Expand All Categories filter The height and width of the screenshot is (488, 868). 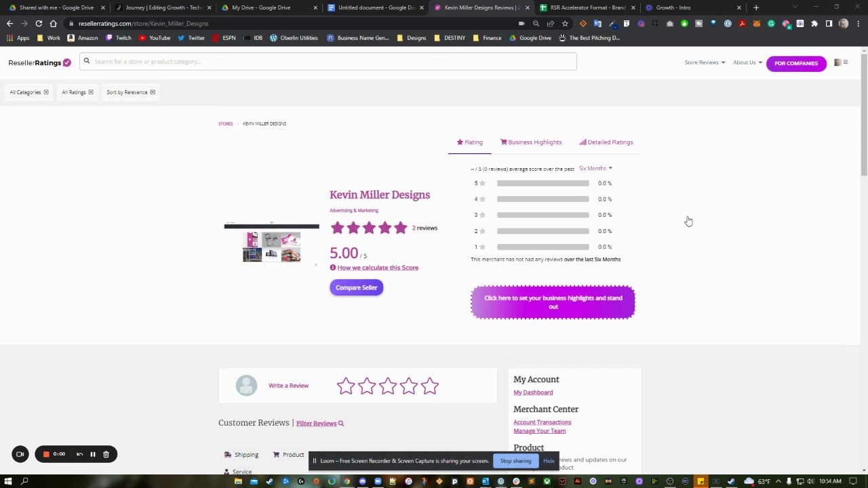coord(29,92)
